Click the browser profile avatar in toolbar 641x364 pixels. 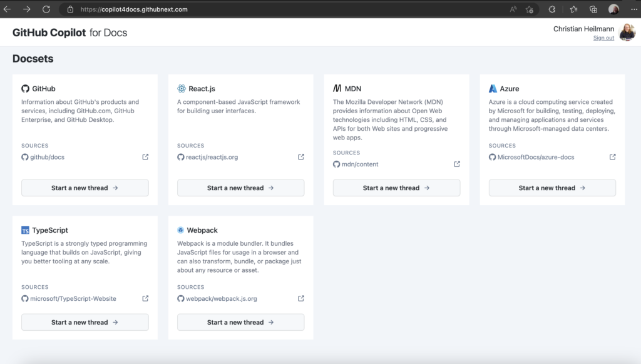[613, 9]
